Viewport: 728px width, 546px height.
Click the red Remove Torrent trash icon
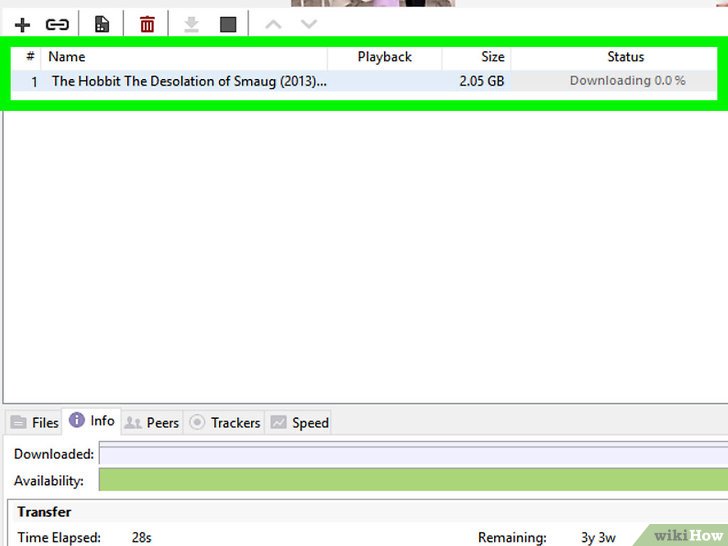147,24
